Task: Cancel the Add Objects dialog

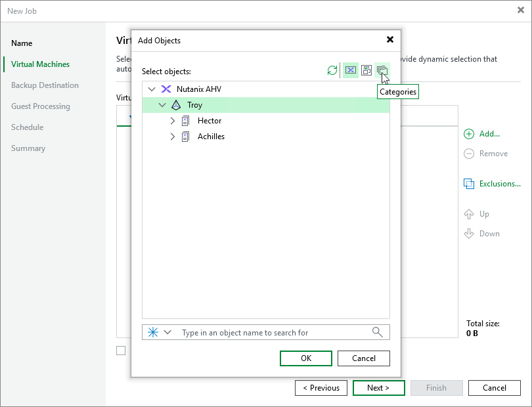Action: 363,358
